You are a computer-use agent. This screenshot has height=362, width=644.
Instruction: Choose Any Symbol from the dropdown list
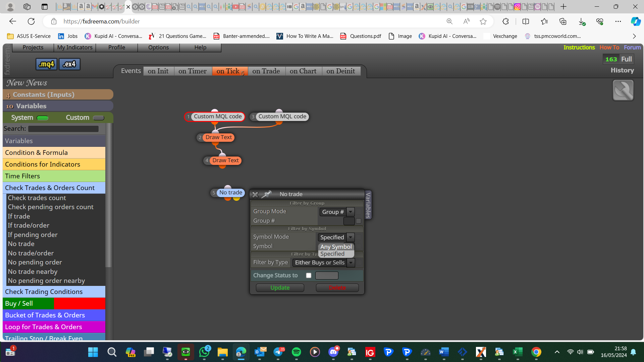[x=336, y=247]
